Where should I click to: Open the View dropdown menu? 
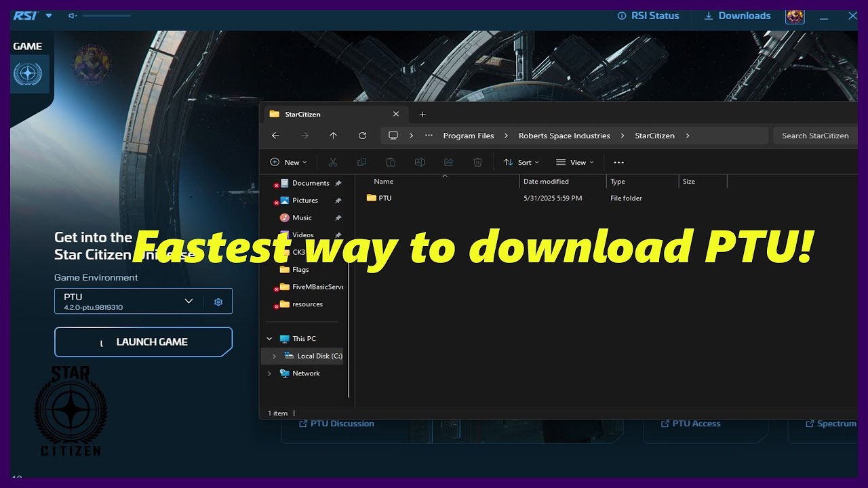point(574,162)
